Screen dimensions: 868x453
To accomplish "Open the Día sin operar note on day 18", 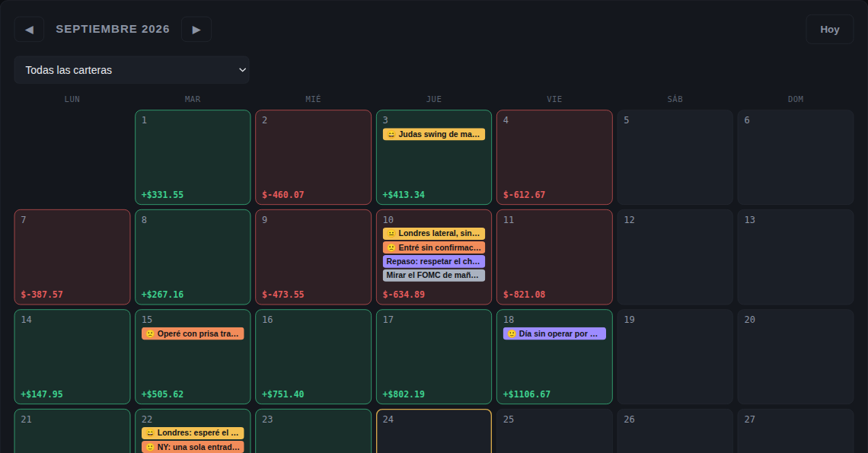I will click(554, 333).
